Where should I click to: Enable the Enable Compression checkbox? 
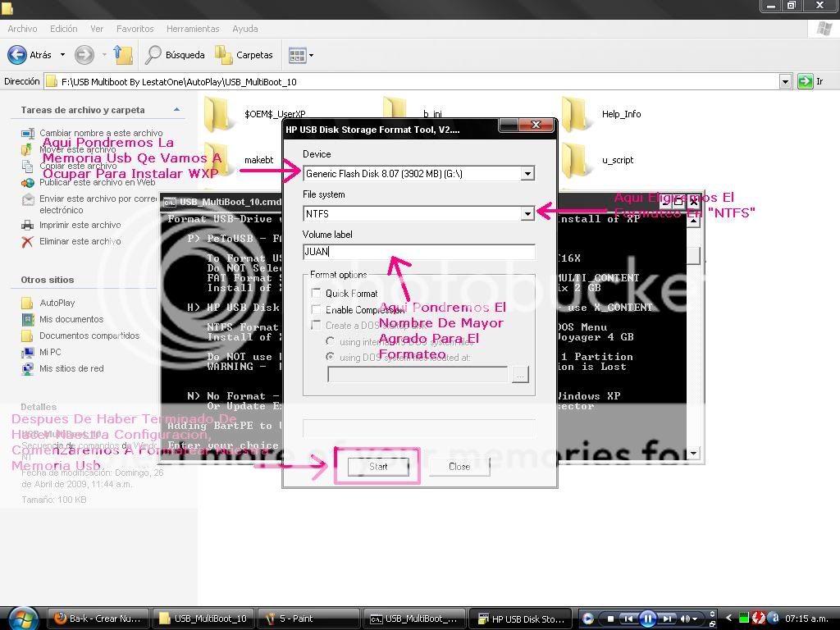tap(316, 309)
